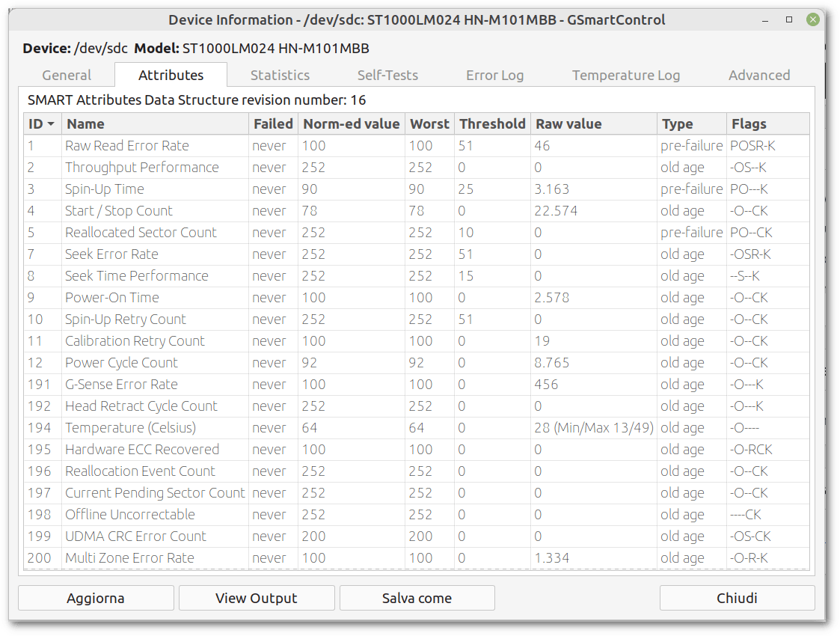This screenshot has height=636, width=840.
Task: Sort by the Worst column header
Action: click(429, 123)
